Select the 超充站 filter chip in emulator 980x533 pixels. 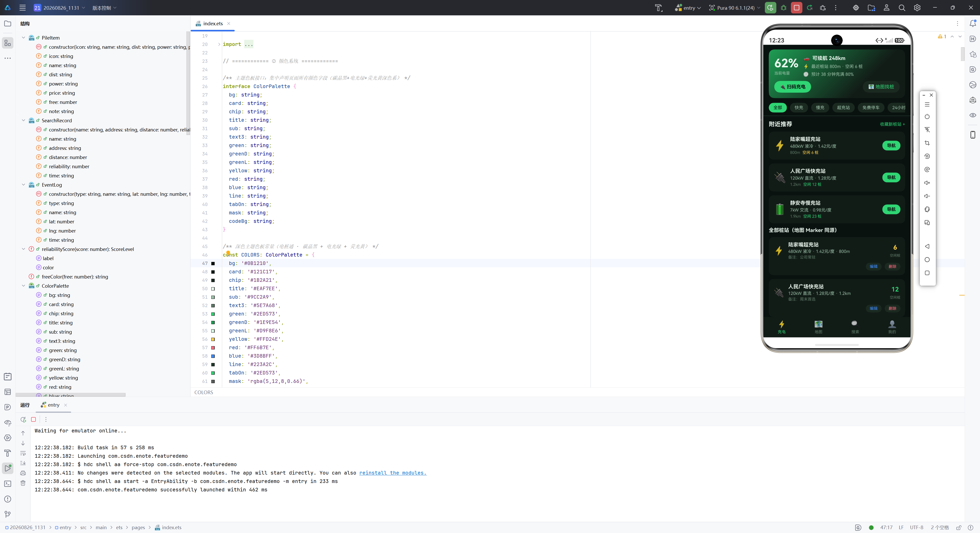[x=843, y=108]
